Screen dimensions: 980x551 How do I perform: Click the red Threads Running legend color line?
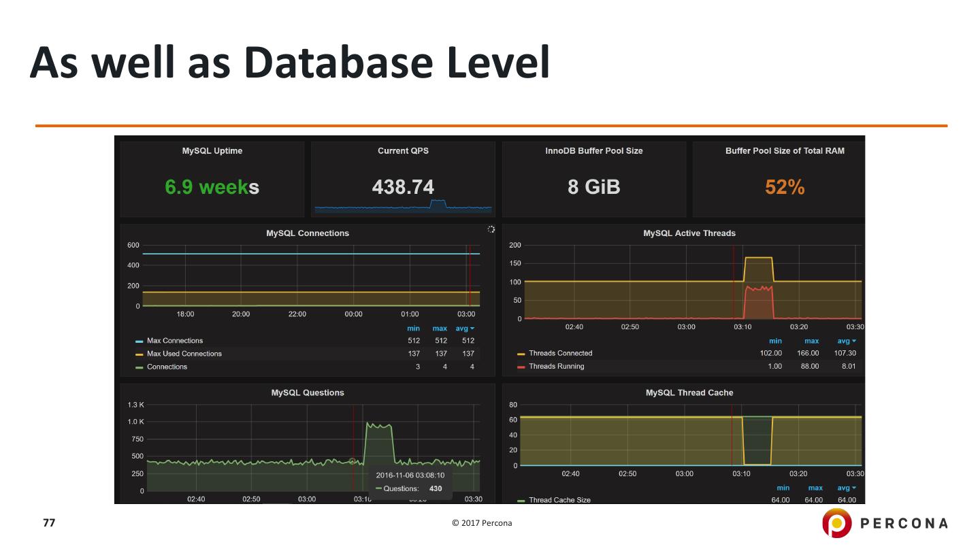(x=521, y=367)
